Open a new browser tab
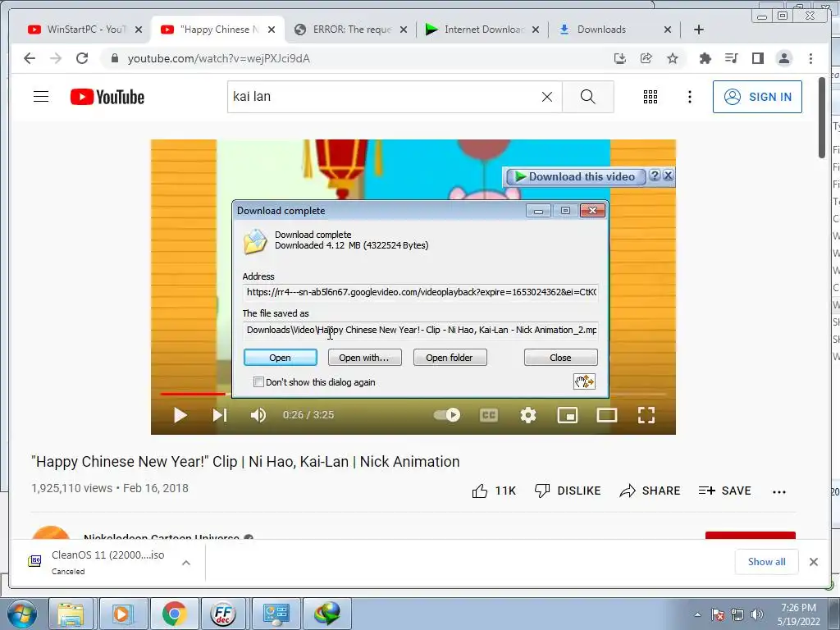The width and height of the screenshot is (840, 630). click(x=699, y=30)
